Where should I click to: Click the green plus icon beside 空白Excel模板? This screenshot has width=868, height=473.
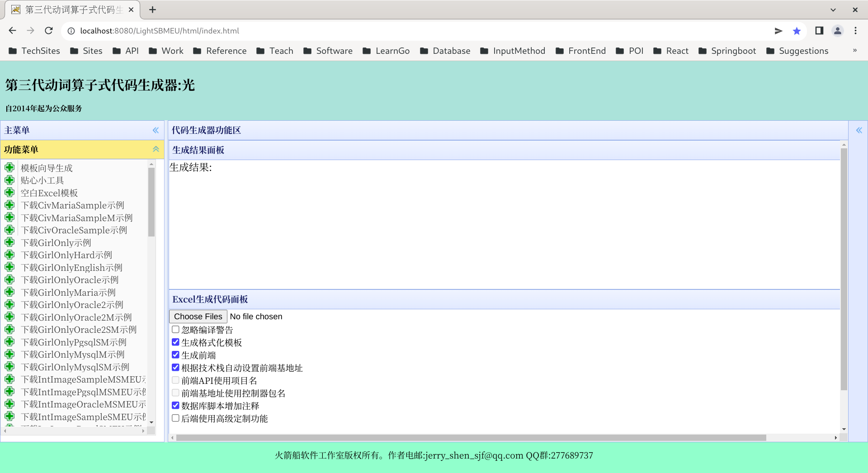tap(9, 193)
